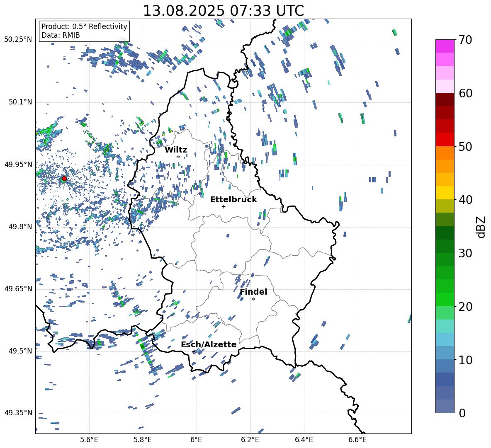
Task: Click the orange colorbar swatch below 50
Action: [445, 153]
